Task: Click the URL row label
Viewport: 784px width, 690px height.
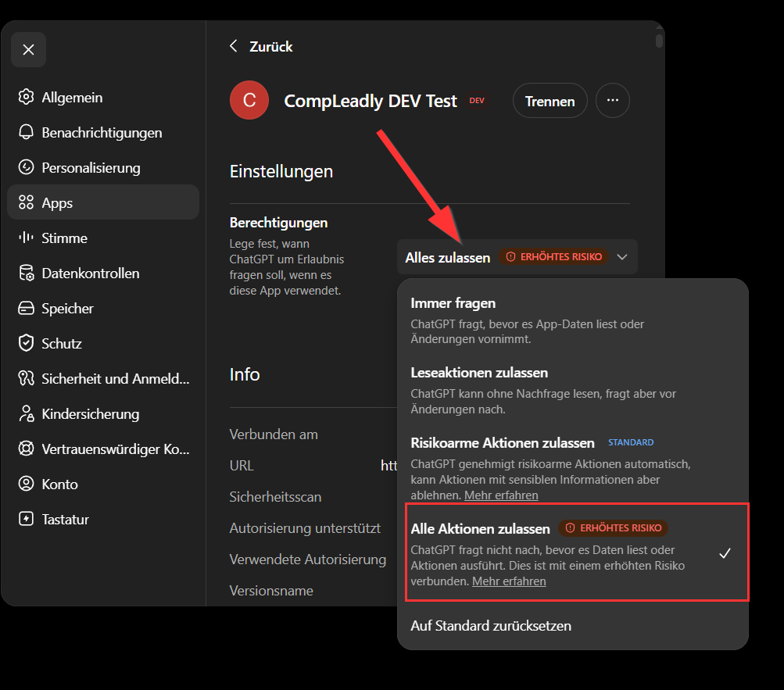Action: click(x=242, y=466)
